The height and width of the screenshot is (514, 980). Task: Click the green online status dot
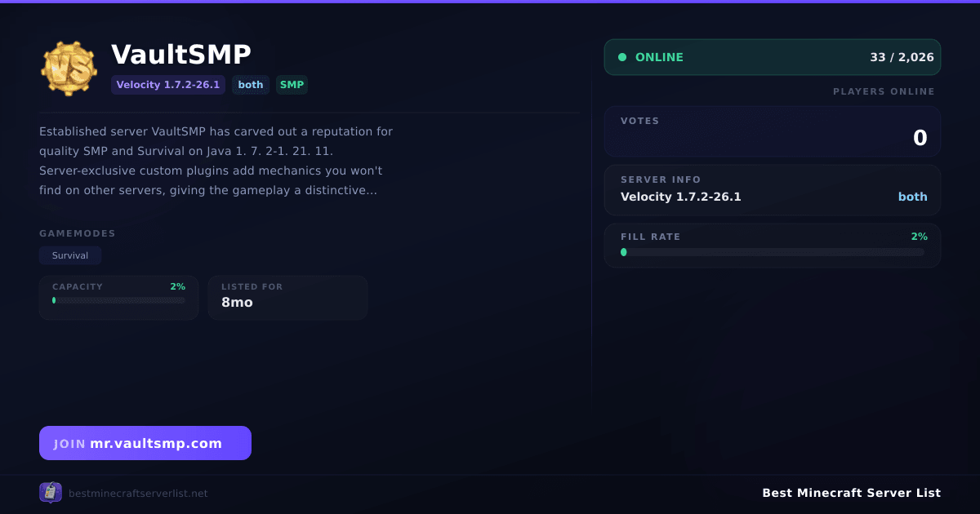point(622,57)
